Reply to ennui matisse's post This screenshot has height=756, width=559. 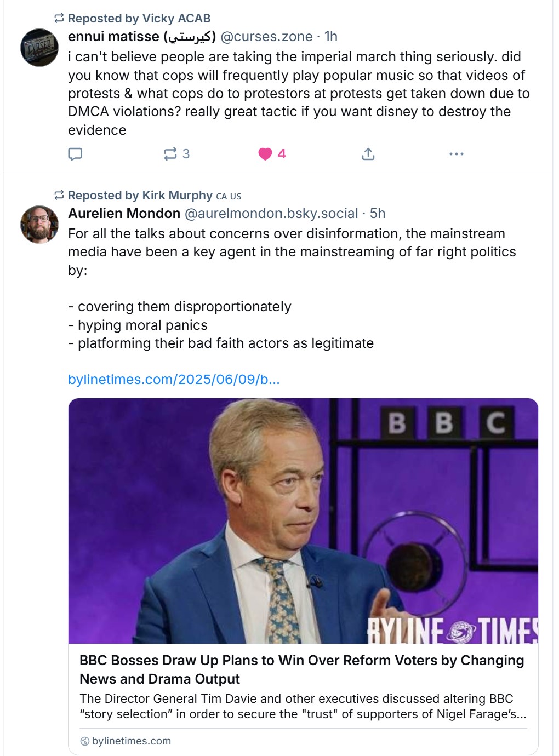[75, 154]
